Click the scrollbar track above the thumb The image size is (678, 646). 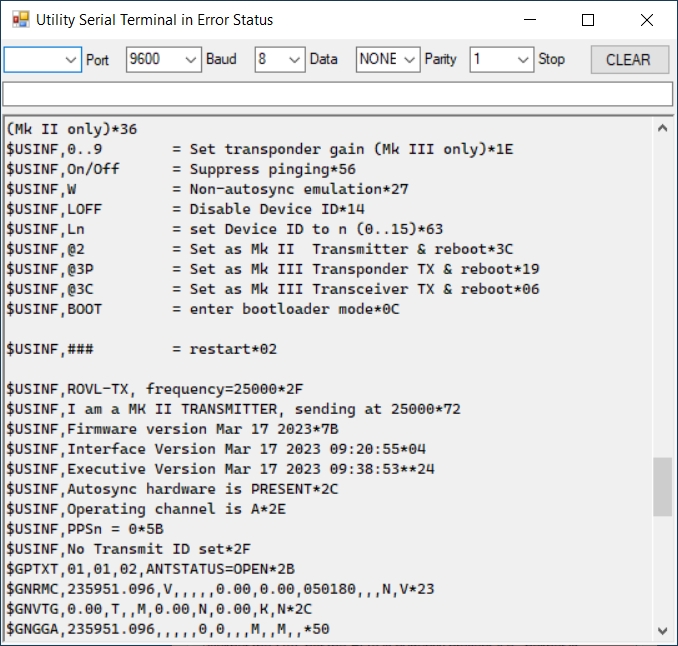662,300
